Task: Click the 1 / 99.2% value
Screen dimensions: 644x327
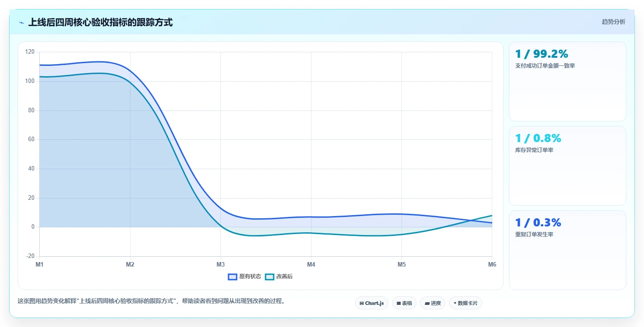Action: (541, 54)
